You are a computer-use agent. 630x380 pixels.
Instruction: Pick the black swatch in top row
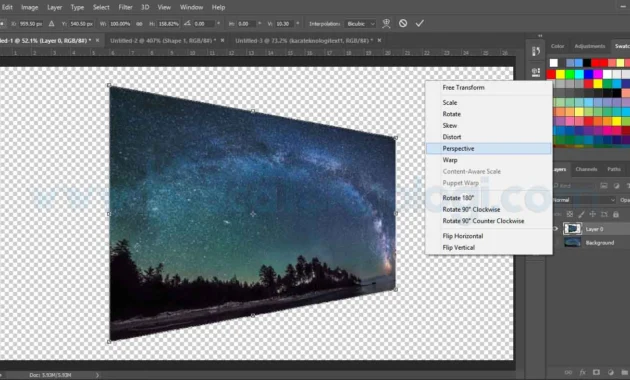point(587,63)
